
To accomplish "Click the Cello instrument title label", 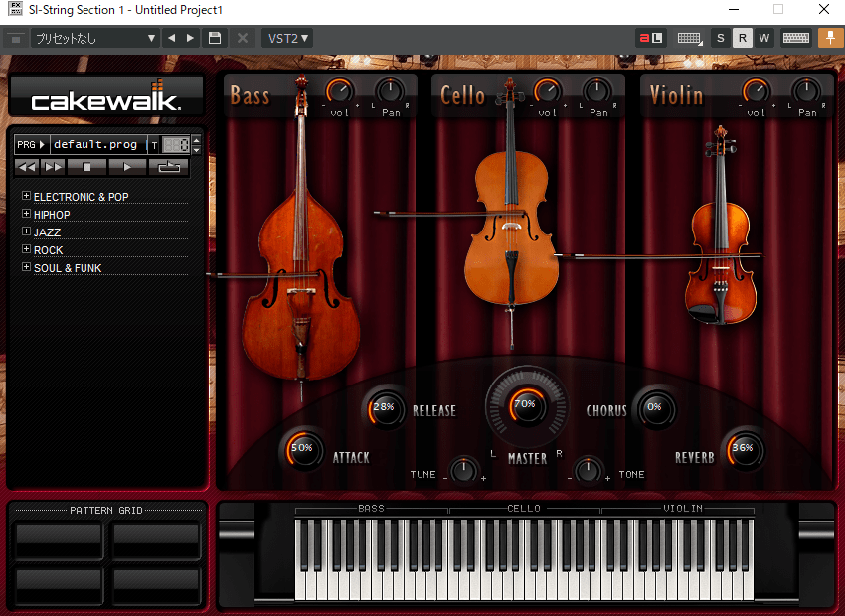I will tap(462, 96).
